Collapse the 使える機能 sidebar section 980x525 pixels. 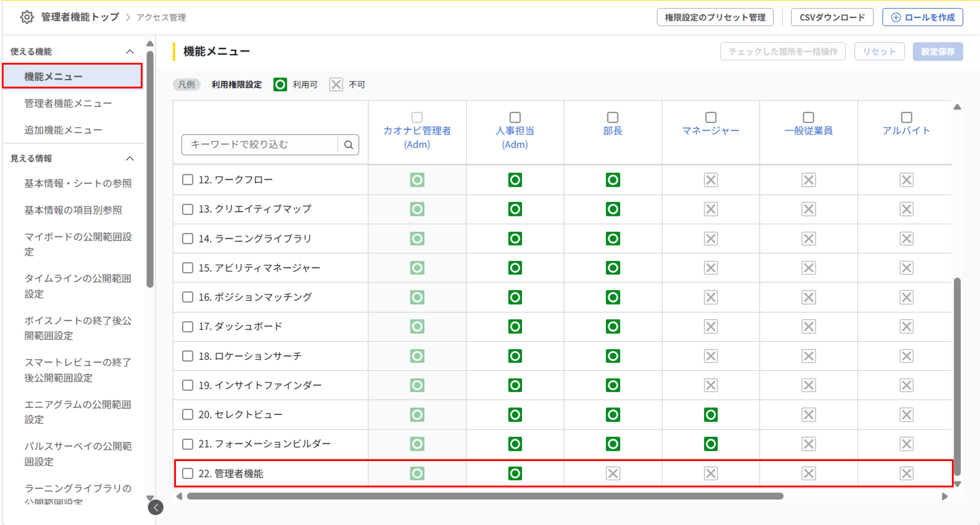pos(130,52)
